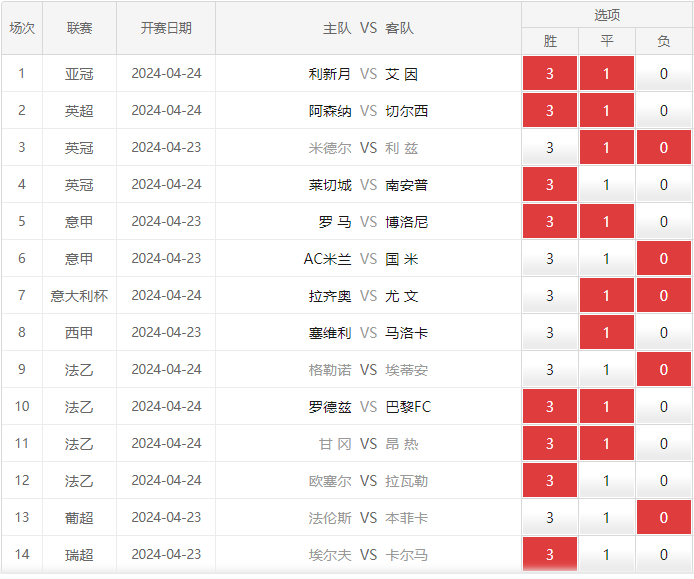The width and height of the screenshot is (694, 579).
Task: Select loss option 0 for 塞维利 vs 马洛卡
Action: (664, 332)
